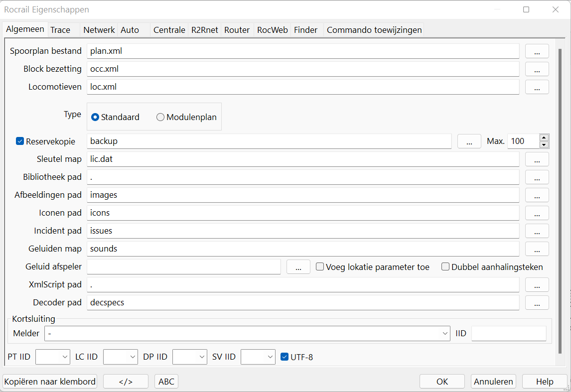Click browse button next to Spoorplan bestand
The width and height of the screenshot is (571, 392).
[x=537, y=51]
